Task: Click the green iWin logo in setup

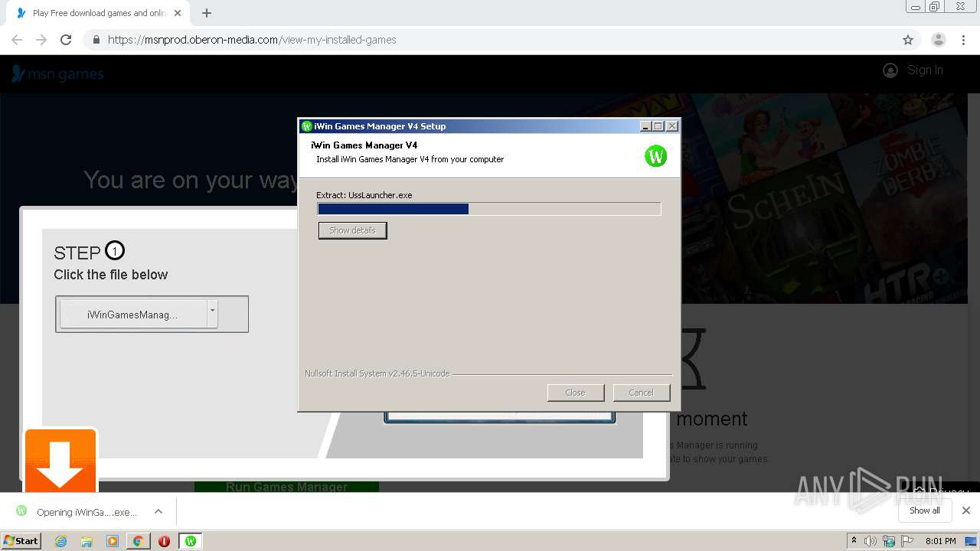Action: [x=656, y=156]
